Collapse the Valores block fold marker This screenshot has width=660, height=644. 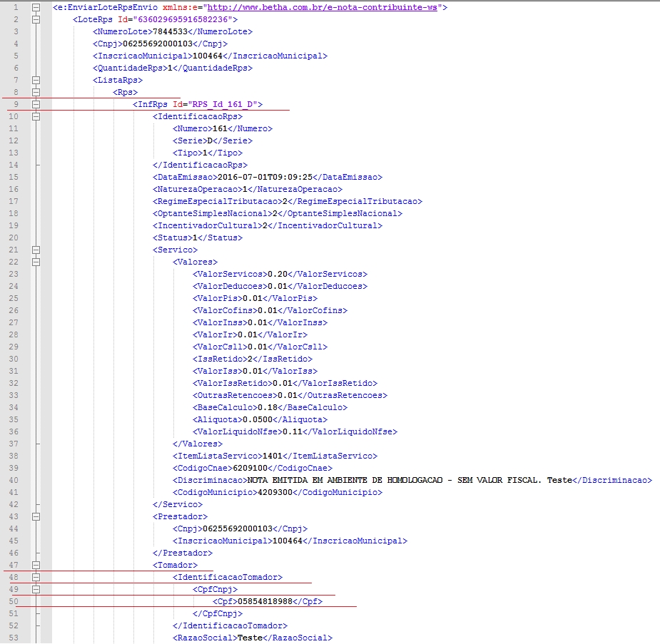(x=37, y=262)
